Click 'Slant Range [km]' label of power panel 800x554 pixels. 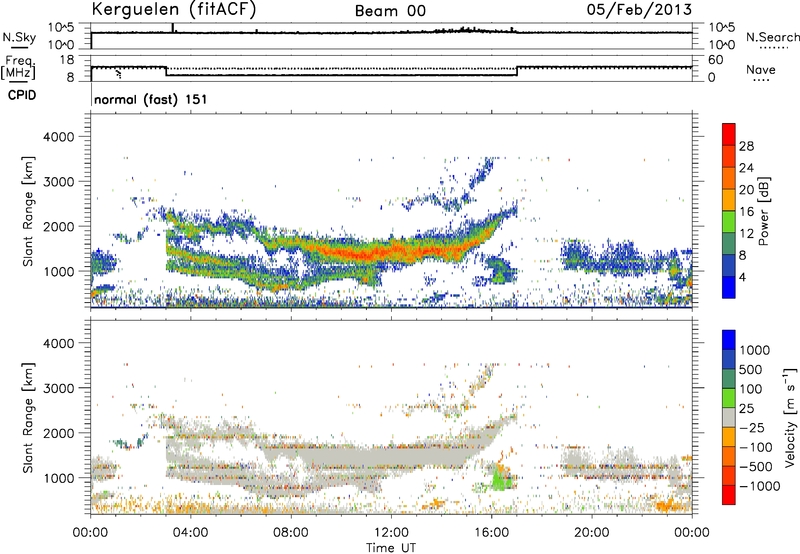point(29,212)
